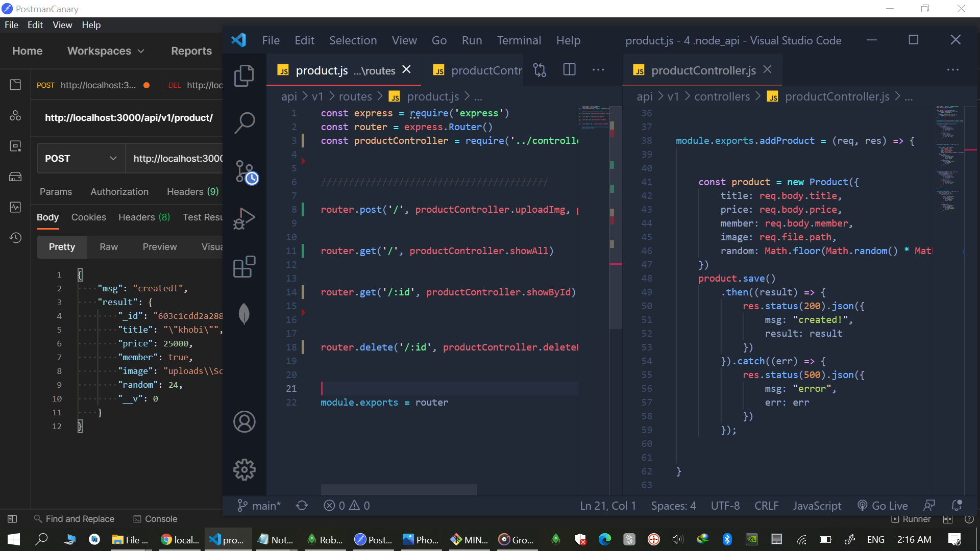Image resolution: width=980 pixels, height=551 pixels.
Task: Click the main* branch in status bar
Action: click(x=259, y=506)
